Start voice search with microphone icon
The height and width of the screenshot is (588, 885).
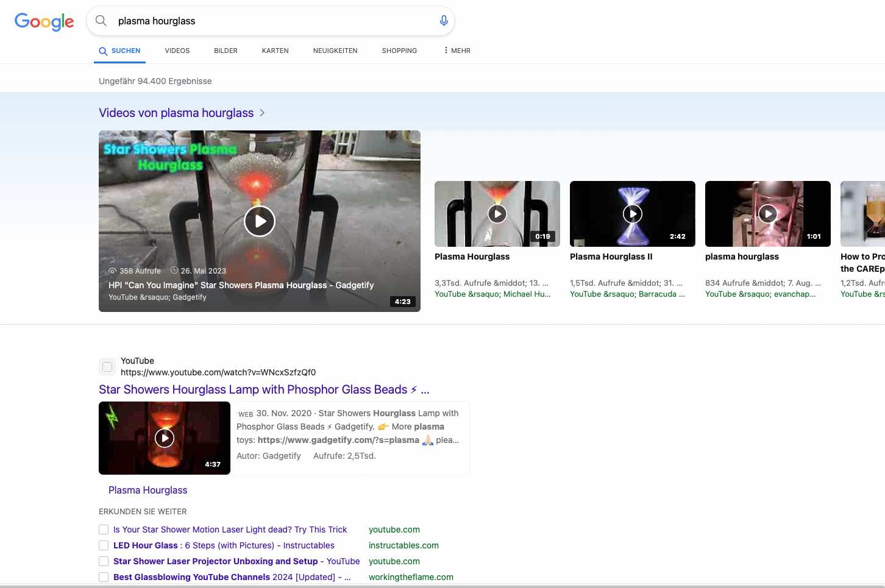pos(444,21)
